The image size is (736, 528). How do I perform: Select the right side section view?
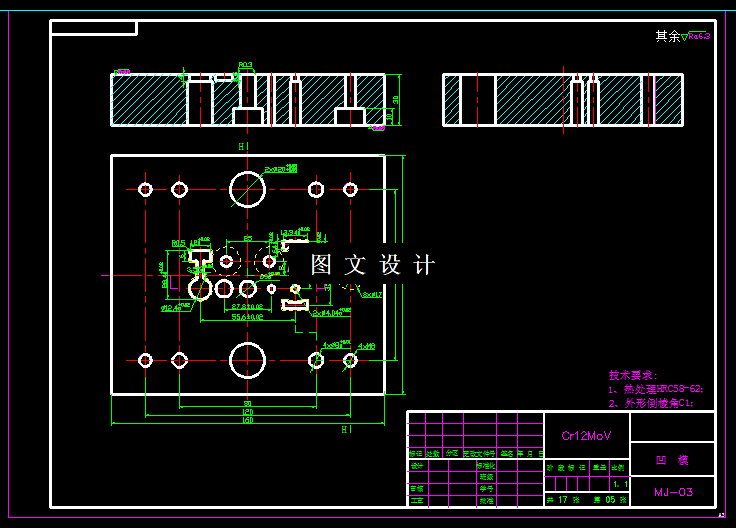pyautogui.click(x=563, y=100)
